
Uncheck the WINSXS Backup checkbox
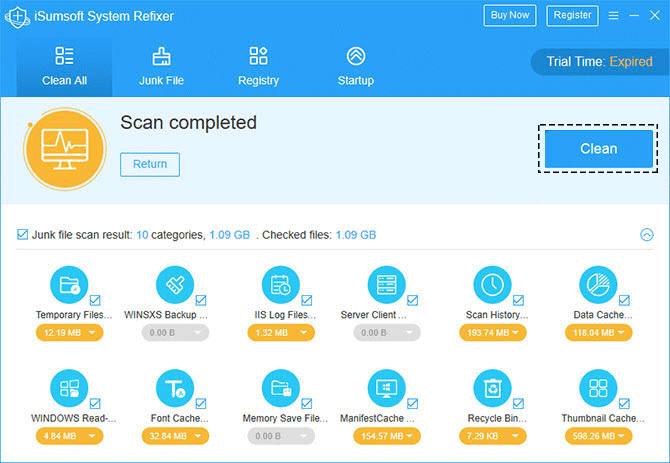pos(201,300)
